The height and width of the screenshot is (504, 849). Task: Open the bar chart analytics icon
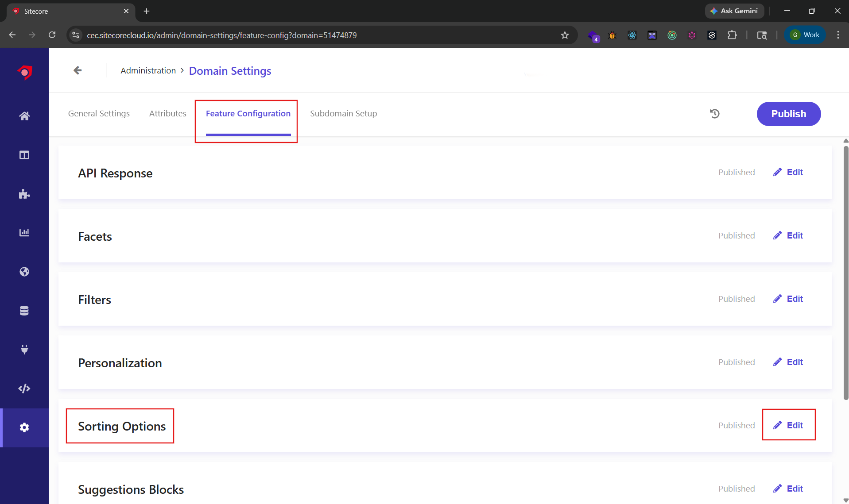[x=24, y=233]
